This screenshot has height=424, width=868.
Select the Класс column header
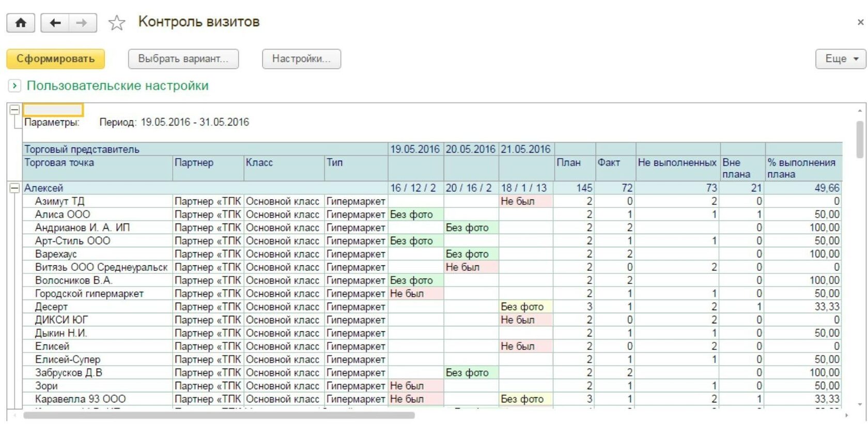coord(284,168)
